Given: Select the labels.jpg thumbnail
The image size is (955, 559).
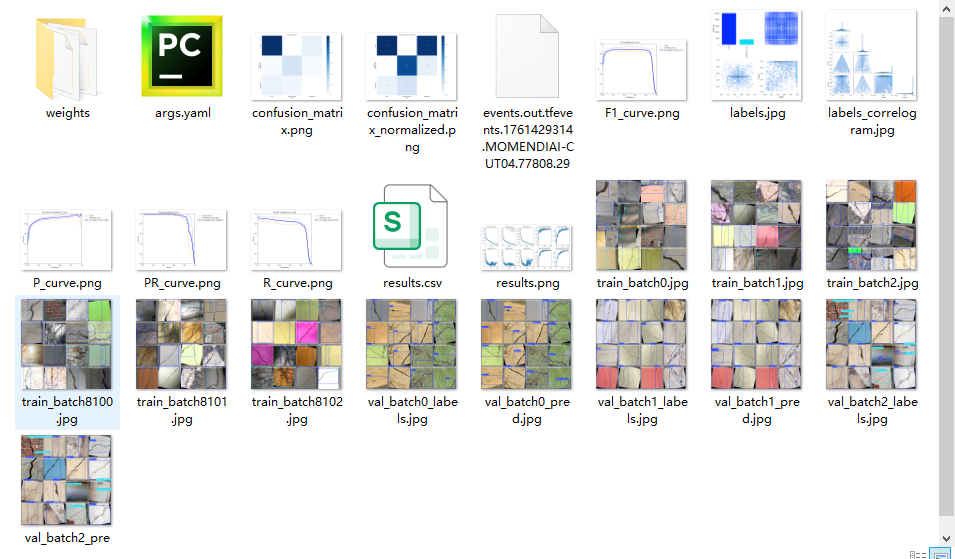Looking at the screenshot, I should point(756,55).
